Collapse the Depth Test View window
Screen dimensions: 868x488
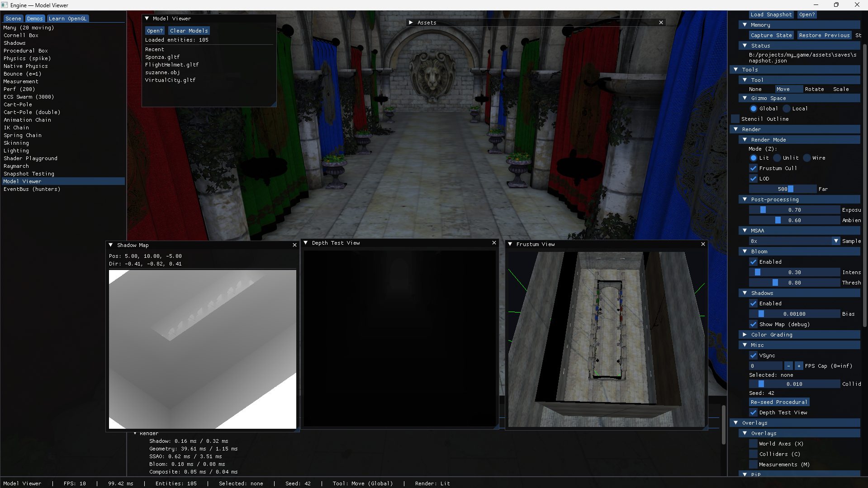click(306, 243)
